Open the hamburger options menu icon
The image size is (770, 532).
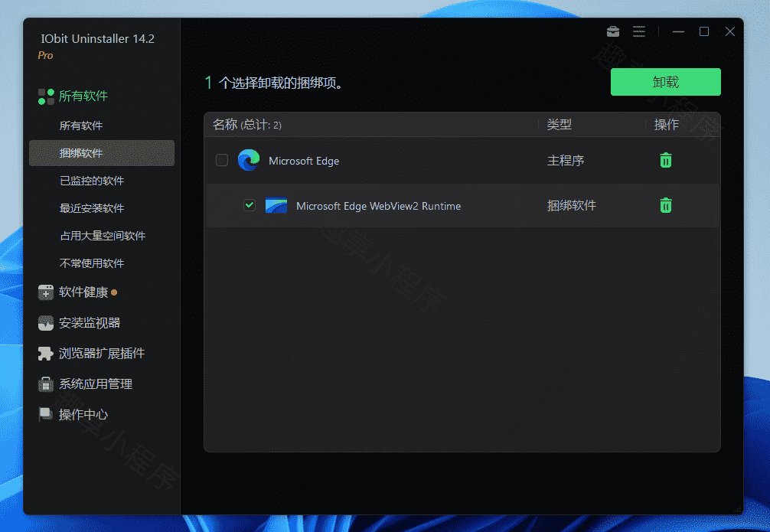click(x=639, y=32)
